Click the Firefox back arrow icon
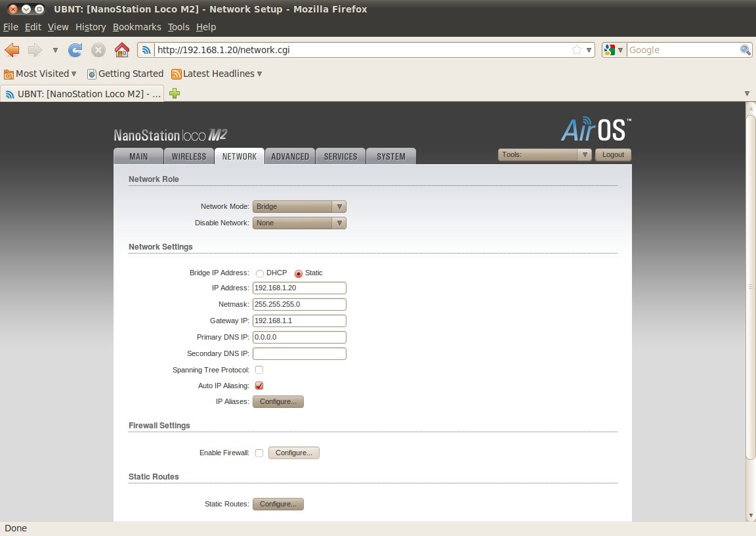The image size is (756, 536). pos(12,50)
